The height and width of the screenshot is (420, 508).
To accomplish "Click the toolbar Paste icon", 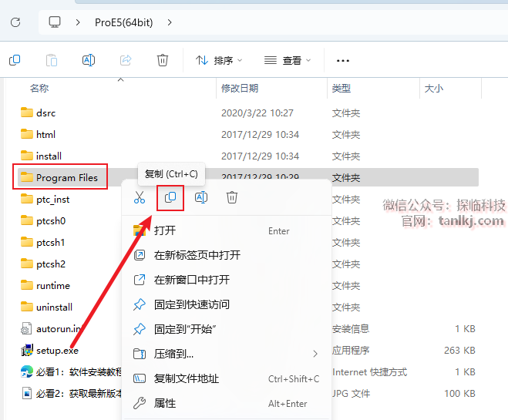I will [52, 60].
